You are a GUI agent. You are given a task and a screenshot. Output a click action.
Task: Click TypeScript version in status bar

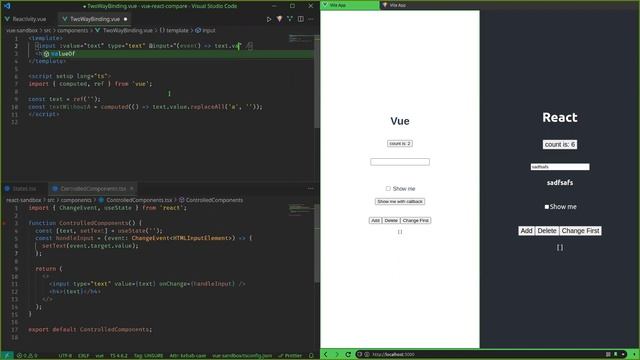[119, 356]
